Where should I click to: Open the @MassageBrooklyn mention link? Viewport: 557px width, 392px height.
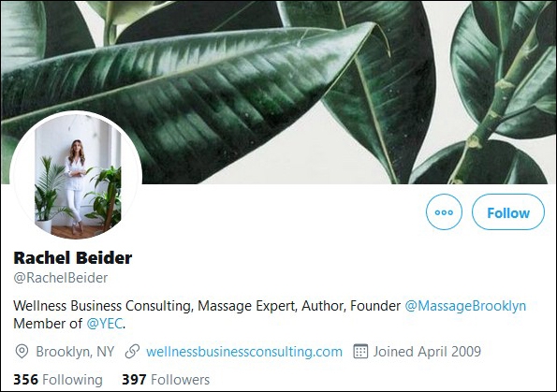tap(465, 306)
